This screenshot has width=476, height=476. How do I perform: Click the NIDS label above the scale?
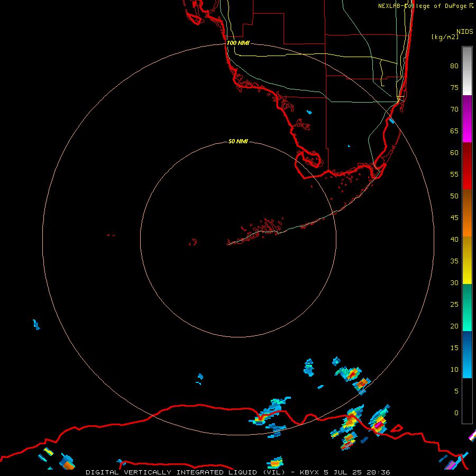[465, 31]
